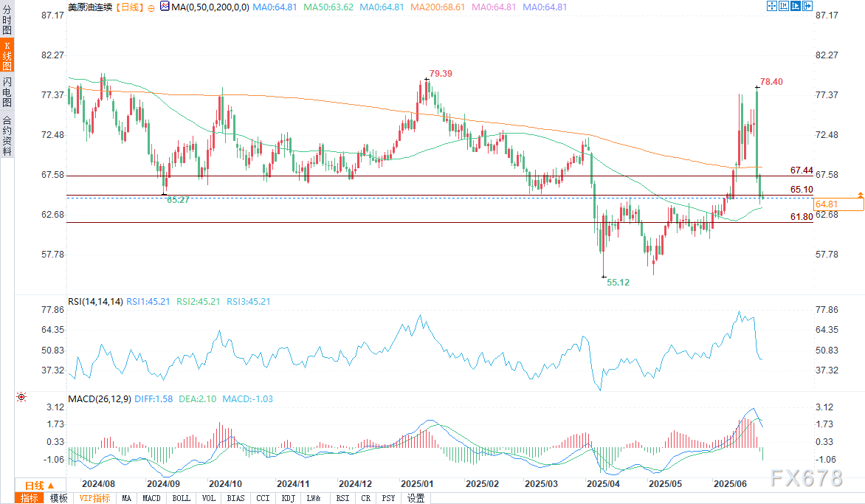Open the 闪电图 side tab
865x504 pixels.
(x=7, y=92)
